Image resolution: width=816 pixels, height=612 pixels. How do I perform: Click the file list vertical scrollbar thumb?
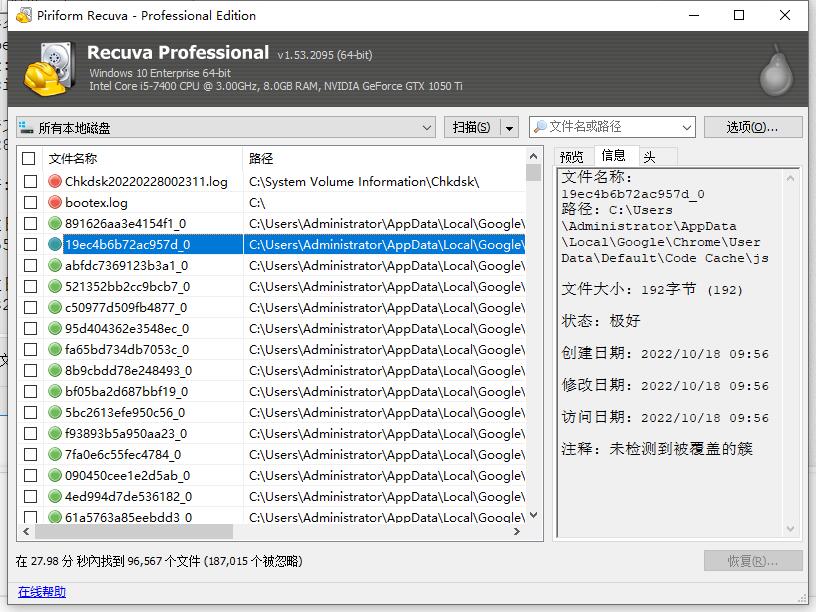click(x=533, y=173)
